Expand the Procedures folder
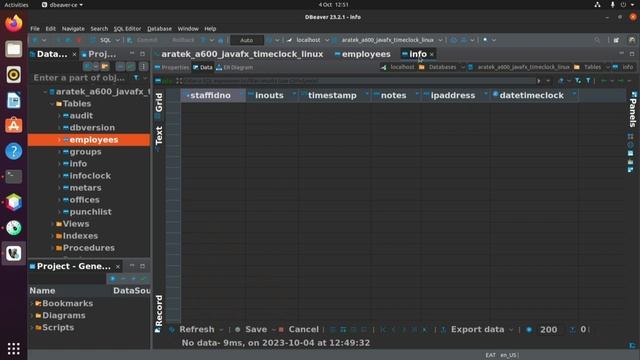640x360 pixels. point(52,248)
